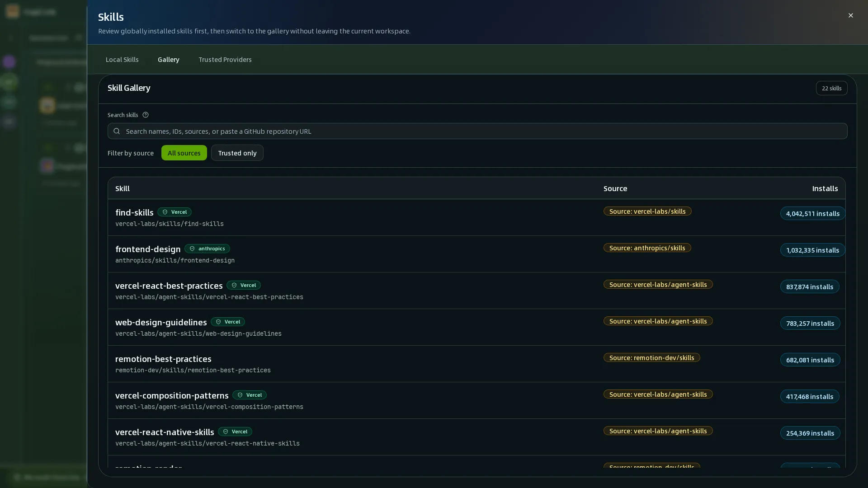The image size is (868, 488).
Task: Click the Vercel shield badge beside find-skills
Action: click(x=175, y=212)
